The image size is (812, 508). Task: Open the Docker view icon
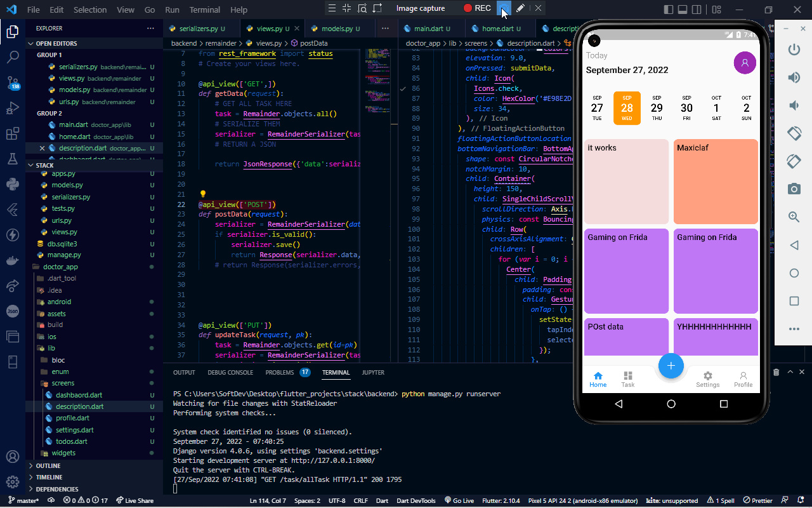[12, 260]
